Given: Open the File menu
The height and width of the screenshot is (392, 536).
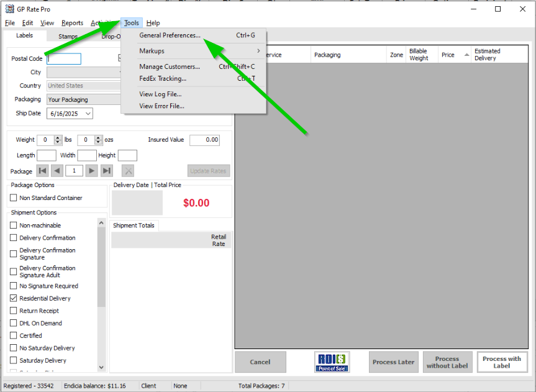Looking at the screenshot, I should click(10, 23).
